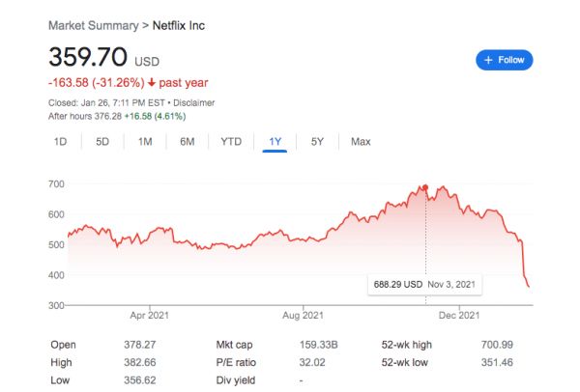
Task: Show the Max time range
Action: (x=361, y=142)
